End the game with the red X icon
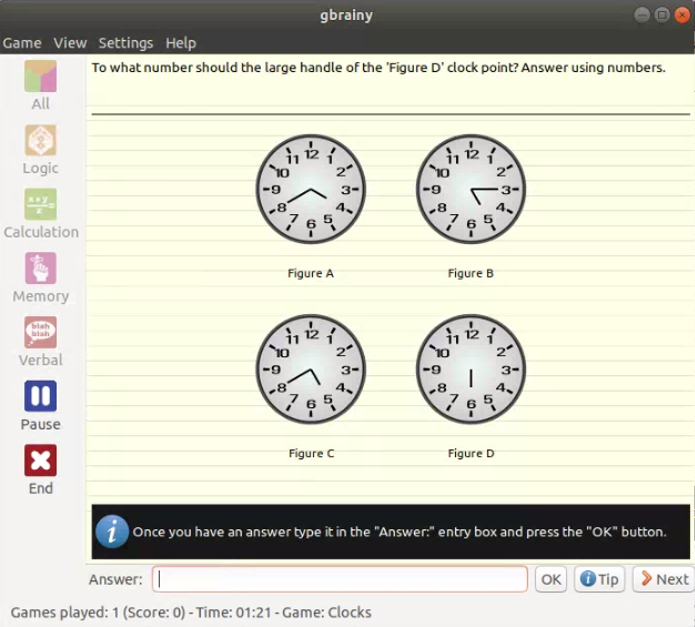695x627 pixels. 40,461
